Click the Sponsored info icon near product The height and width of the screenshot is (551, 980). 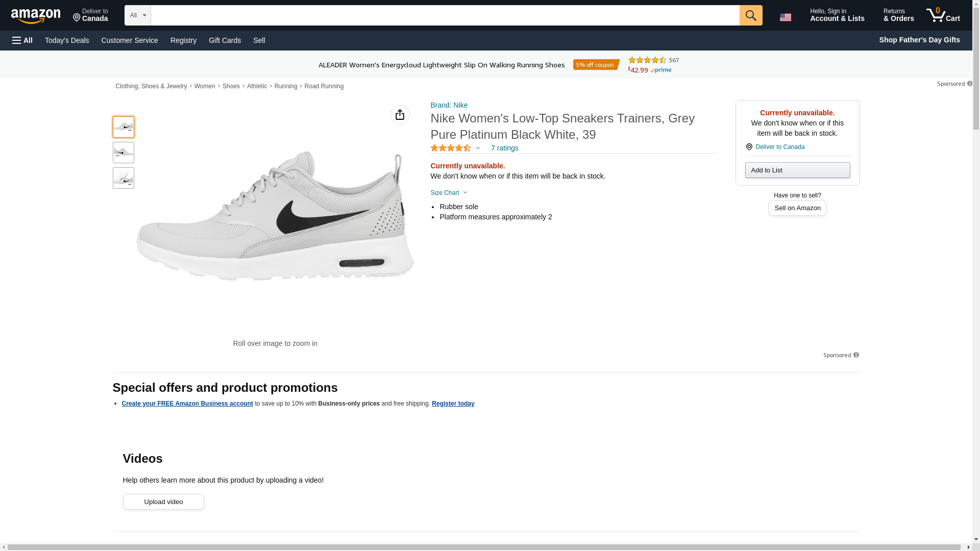[x=856, y=355]
